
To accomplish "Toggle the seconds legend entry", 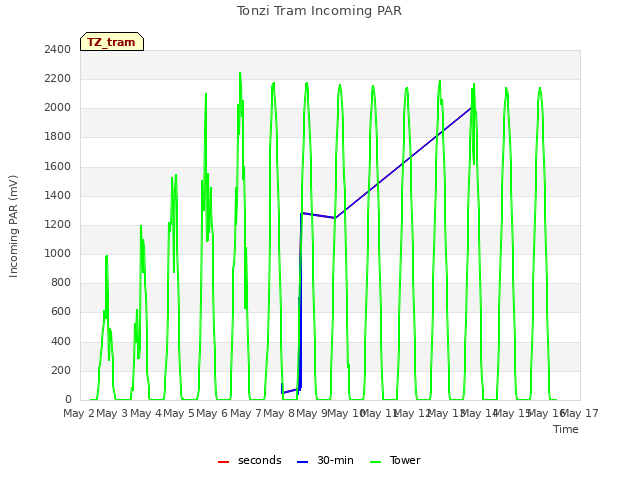I will click(249, 460).
